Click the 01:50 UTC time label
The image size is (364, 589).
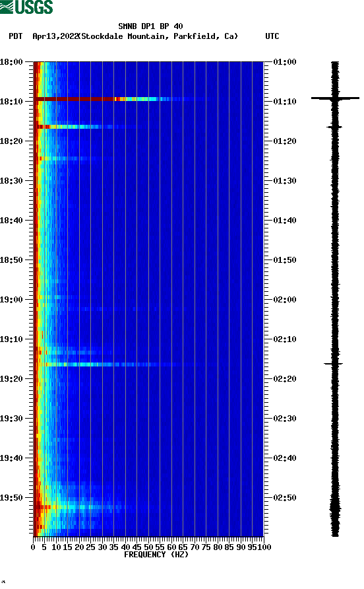[x=285, y=260]
